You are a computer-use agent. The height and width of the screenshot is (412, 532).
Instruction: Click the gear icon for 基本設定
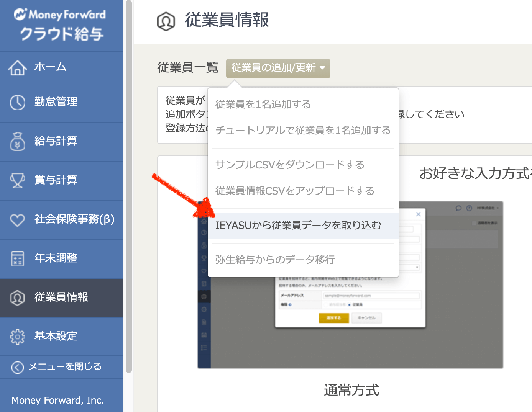18,337
